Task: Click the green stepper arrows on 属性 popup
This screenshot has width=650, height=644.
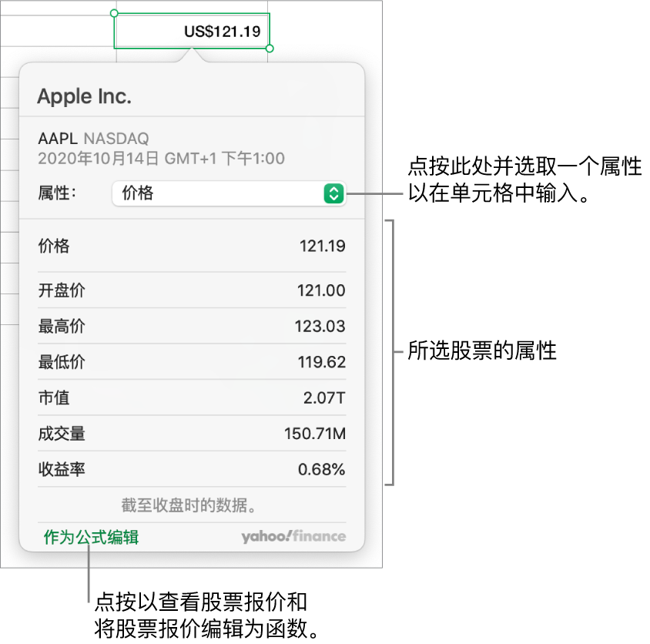Action: [x=333, y=193]
